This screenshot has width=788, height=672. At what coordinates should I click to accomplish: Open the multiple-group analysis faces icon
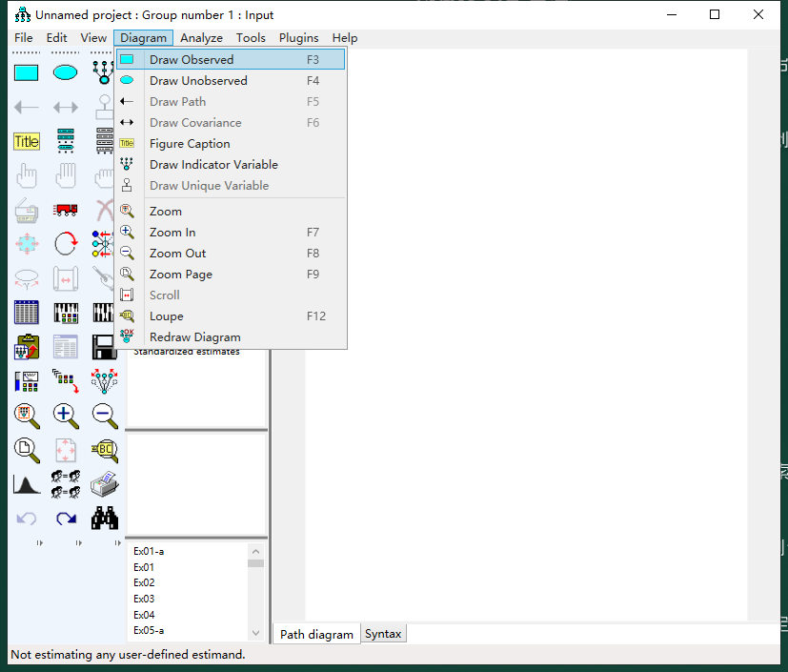click(x=66, y=484)
